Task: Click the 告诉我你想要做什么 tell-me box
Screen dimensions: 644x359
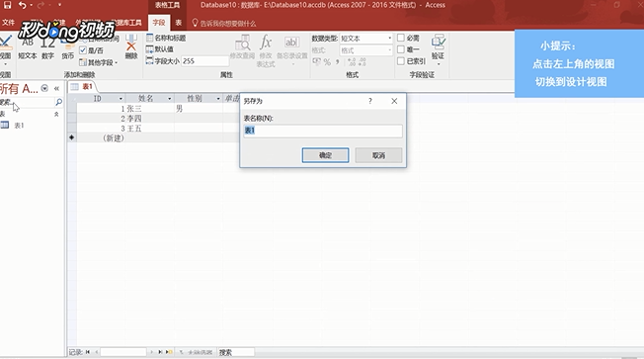Action: [224, 23]
